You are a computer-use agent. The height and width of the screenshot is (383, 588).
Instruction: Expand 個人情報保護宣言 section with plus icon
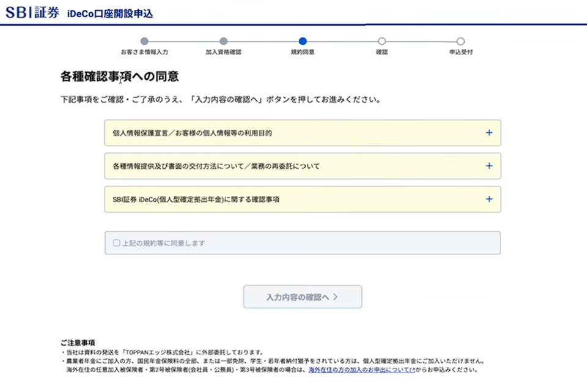point(489,133)
